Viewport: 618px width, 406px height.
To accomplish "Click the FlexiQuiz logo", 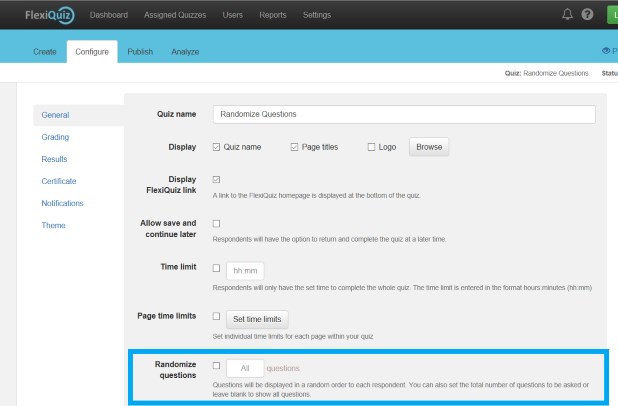I will 49,15.
